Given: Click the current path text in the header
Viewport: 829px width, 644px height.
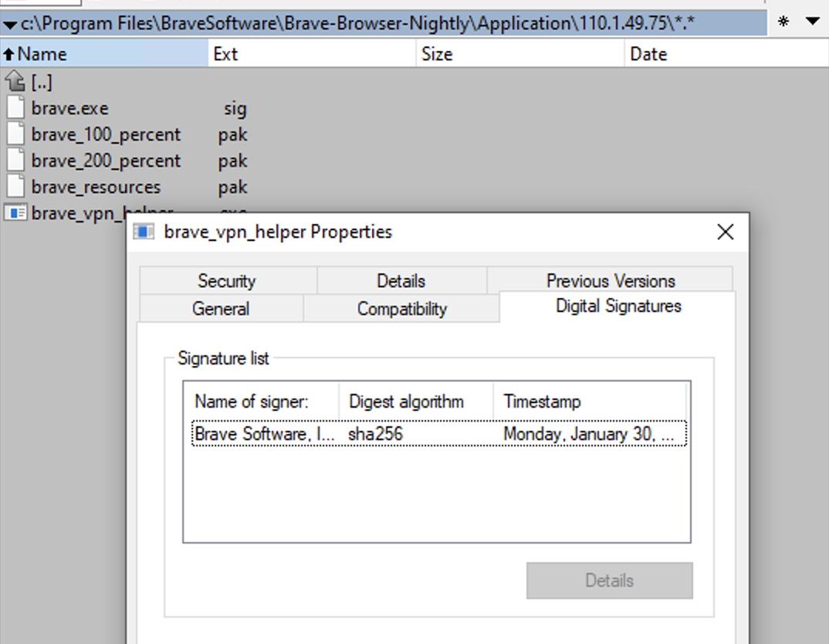Looking at the screenshot, I should click(357, 24).
